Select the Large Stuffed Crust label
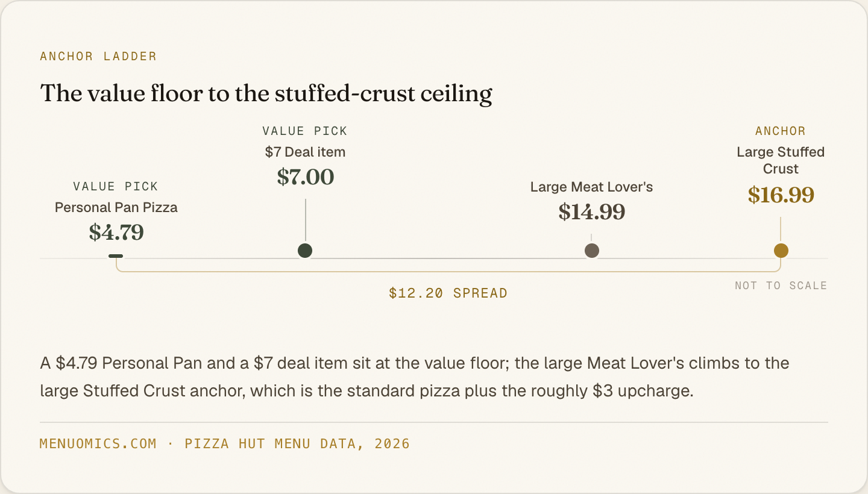 (781, 160)
